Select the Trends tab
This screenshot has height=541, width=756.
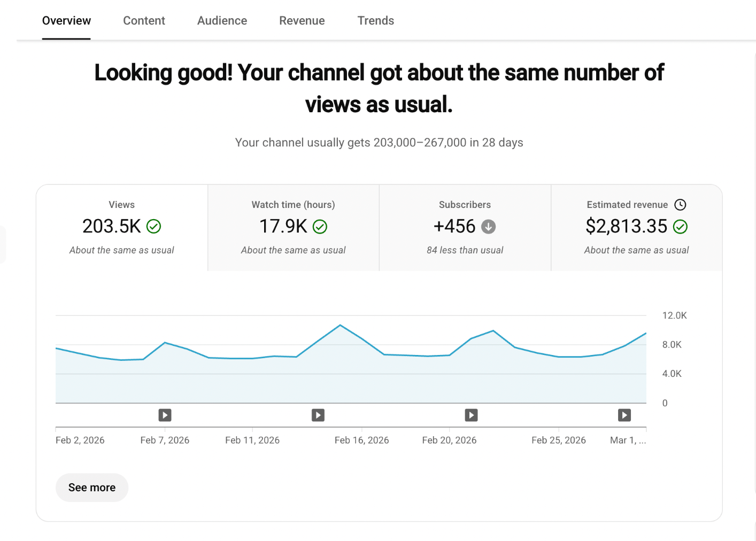pos(376,21)
